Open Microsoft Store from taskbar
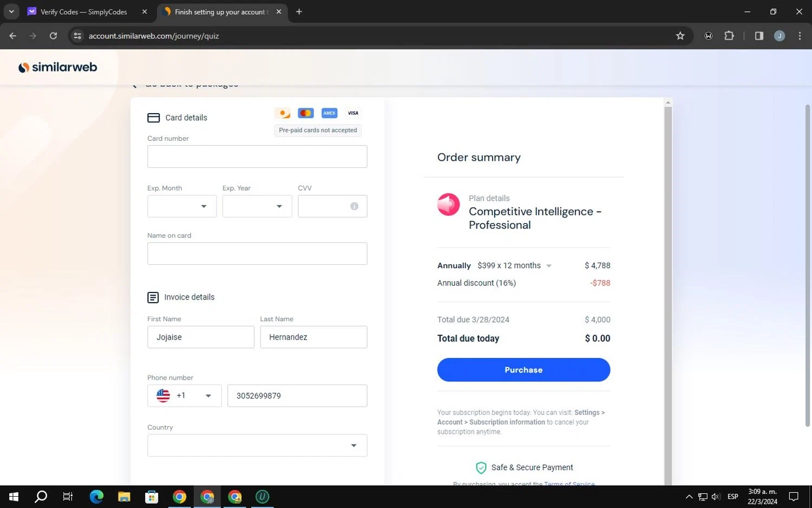Viewport: 812px width, 508px height. point(152,497)
